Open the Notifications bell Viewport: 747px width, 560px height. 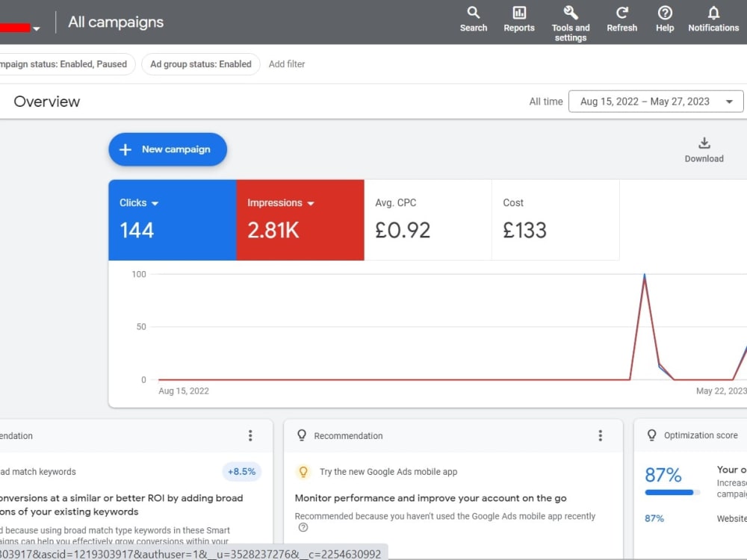pos(713,19)
